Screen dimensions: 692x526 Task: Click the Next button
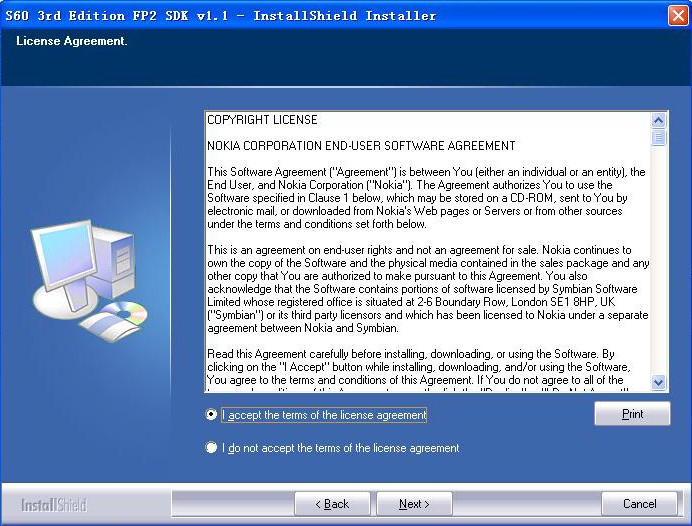[414, 504]
